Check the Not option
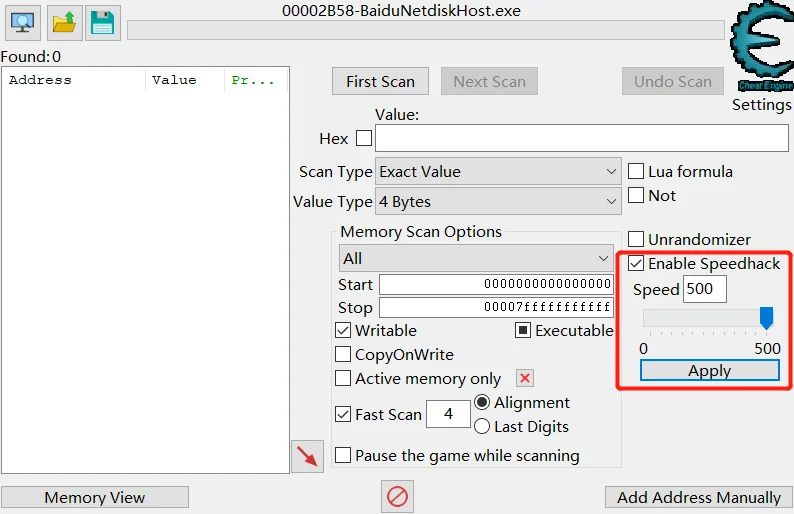The height and width of the screenshot is (514, 794). click(636, 195)
